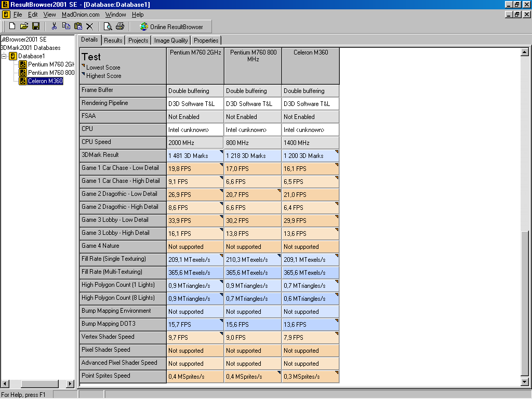Image resolution: width=532 pixels, height=399 pixels.
Task: Click the Pentium M760 800 project icon
Action: pyautogui.click(x=23, y=73)
